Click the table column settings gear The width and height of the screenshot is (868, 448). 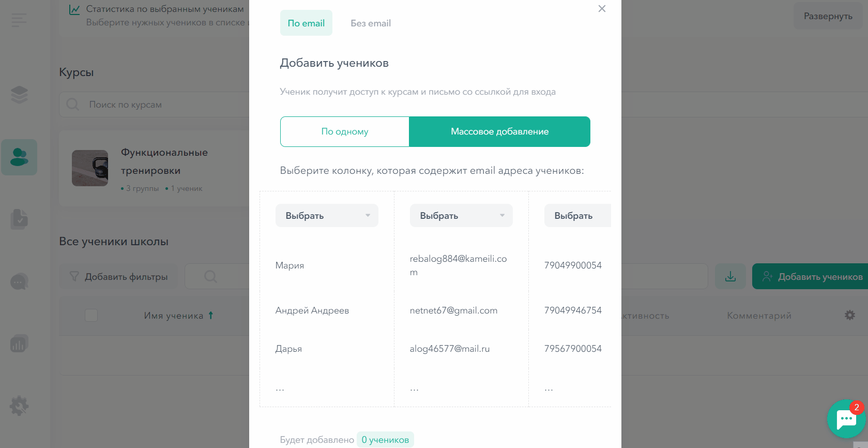click(850, 315)
